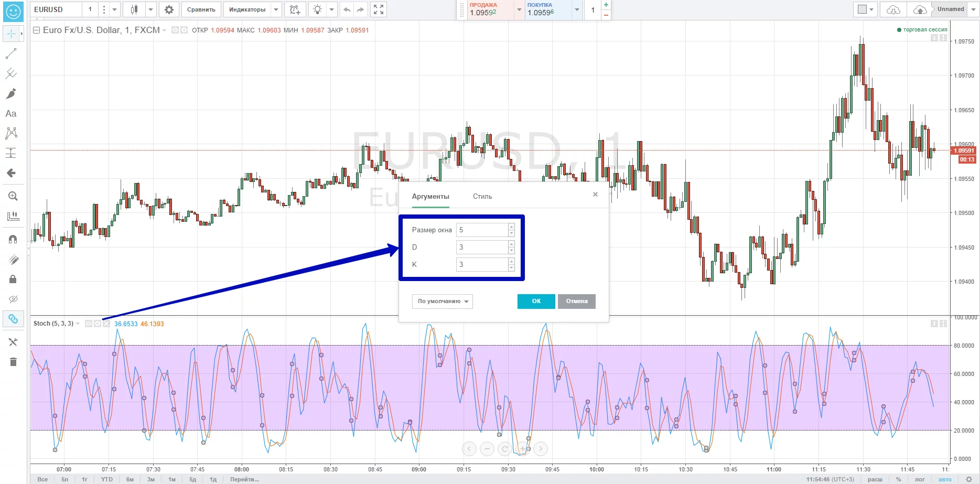This screenshot has width=980, height=484.
Task: Select the crosshair cursor tool
Action: pos(10,34)
